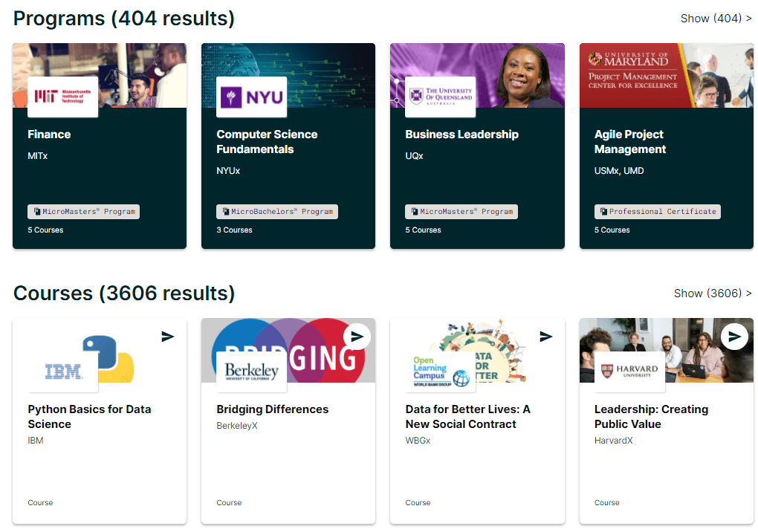Open the Agile Project Management program
This screenshot has height=532, width=758.
[630, 142]
